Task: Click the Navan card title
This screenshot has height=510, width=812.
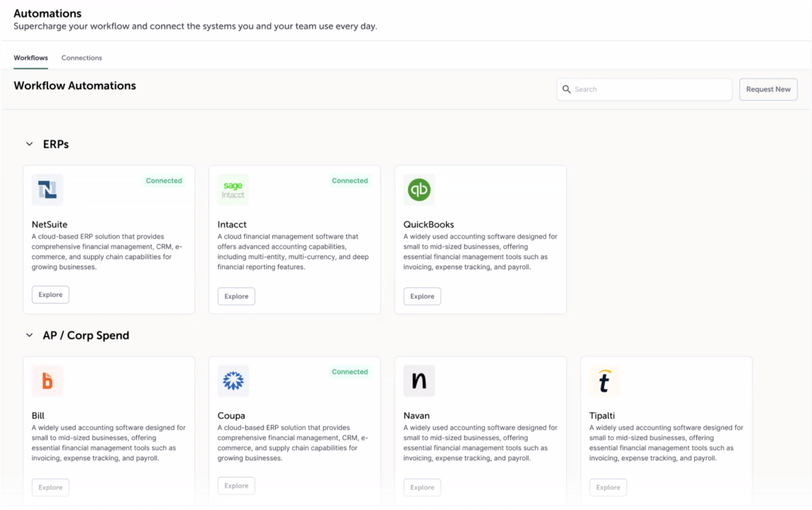Action: [416, 415]
